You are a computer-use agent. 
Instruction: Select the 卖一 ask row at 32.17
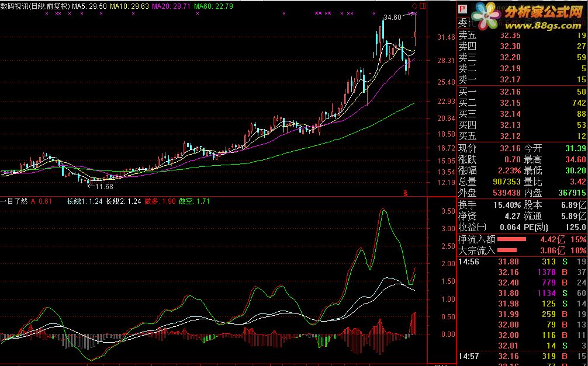click(x=522, y=79)
